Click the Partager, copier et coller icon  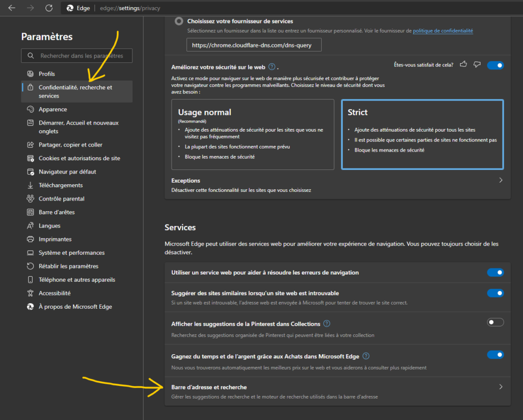[x=30, y=144]
